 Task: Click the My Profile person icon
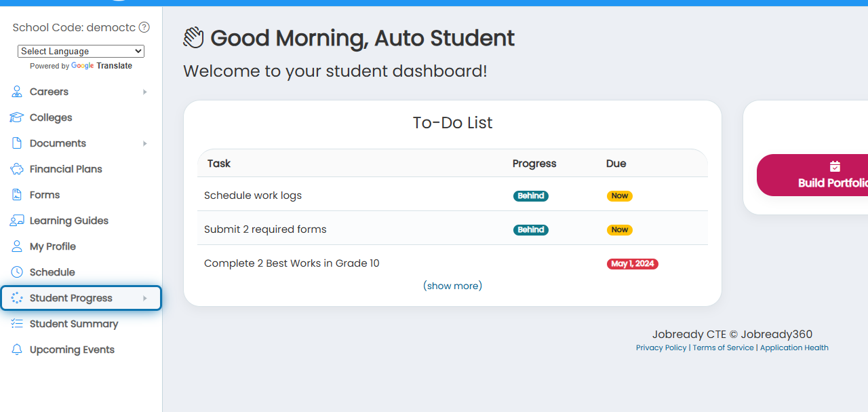coord(17,246)
